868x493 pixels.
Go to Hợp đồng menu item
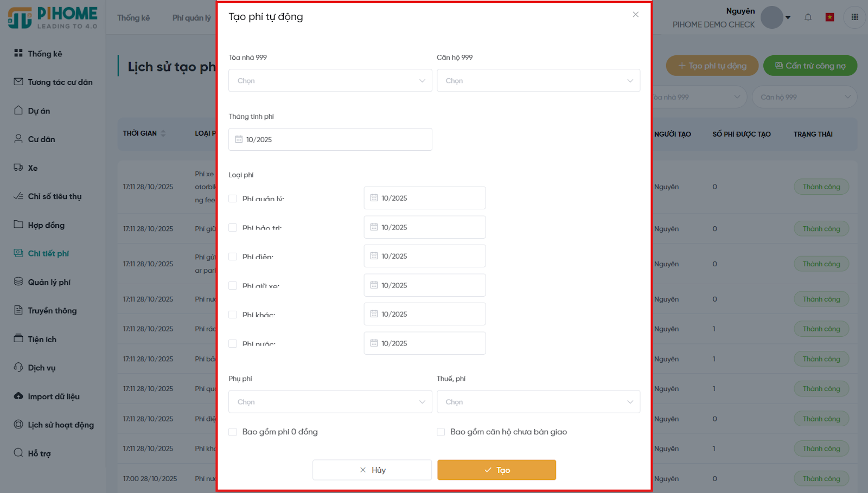tap(46, 225)
